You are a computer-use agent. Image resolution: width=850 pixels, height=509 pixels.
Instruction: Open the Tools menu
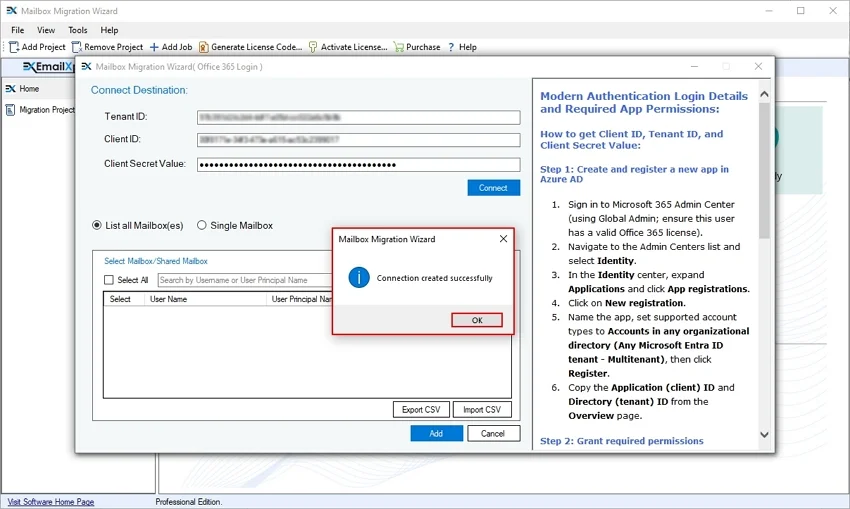[x=77, y=30]
